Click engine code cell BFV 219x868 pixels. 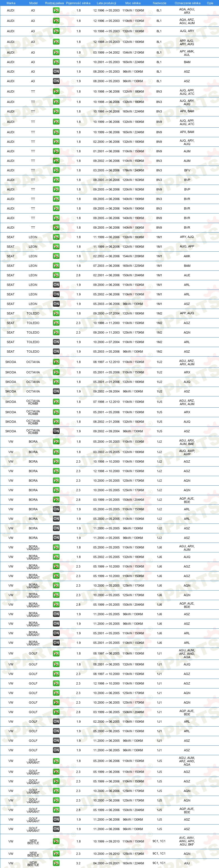[187, 170]
